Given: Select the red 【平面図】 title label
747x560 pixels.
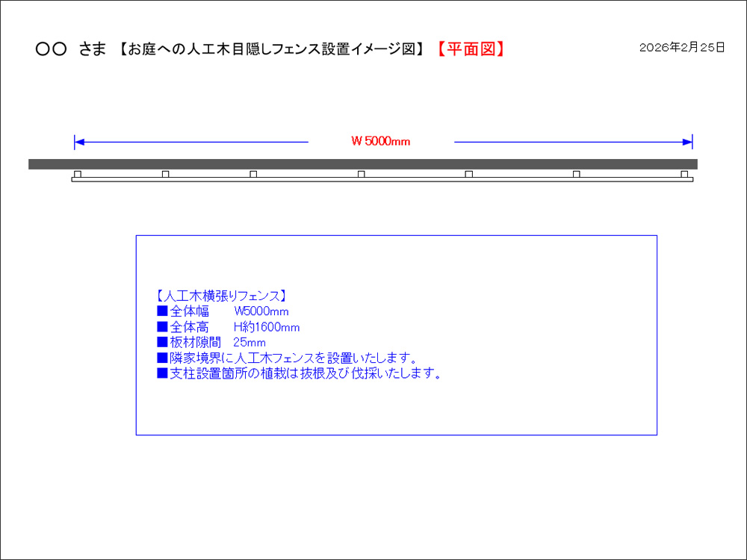Looking at the screenshot, I should click(x=470, y=49).
